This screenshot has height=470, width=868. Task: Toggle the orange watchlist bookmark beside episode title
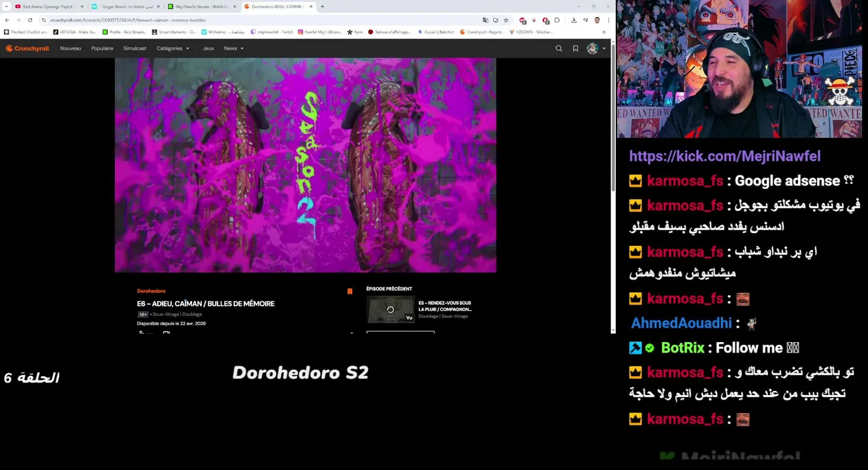click(349, 292)
